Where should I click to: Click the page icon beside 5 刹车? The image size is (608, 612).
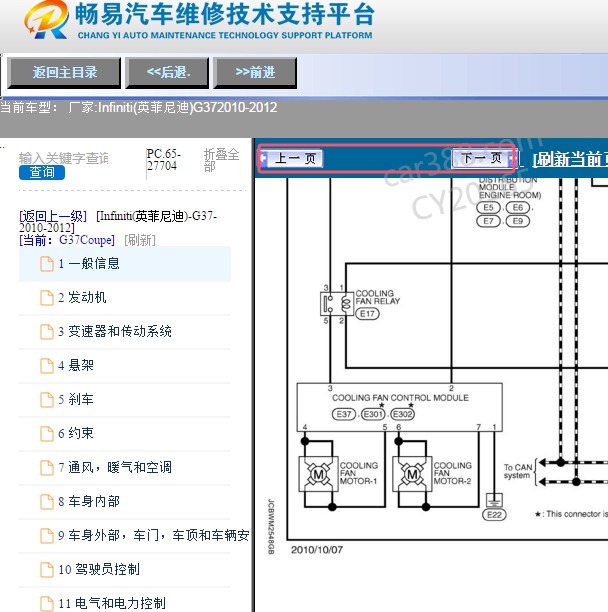47,400
